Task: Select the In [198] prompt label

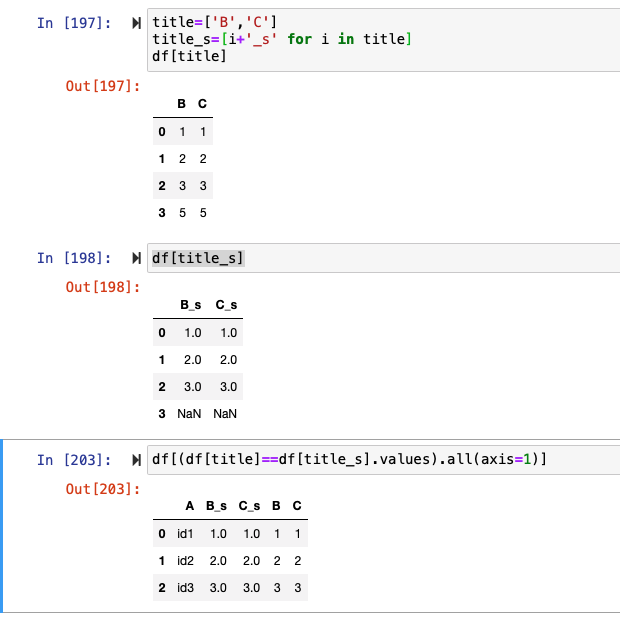Action: (x=74, y=258)
